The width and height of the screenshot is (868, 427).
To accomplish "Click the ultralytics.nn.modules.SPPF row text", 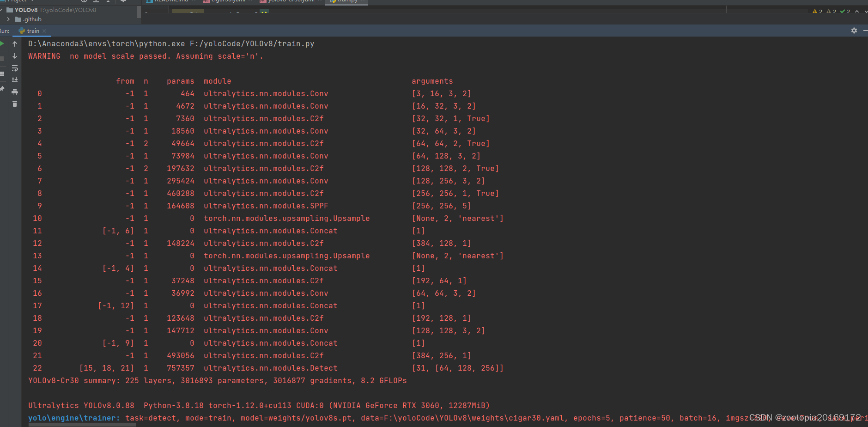I will [x=266, y=206].
